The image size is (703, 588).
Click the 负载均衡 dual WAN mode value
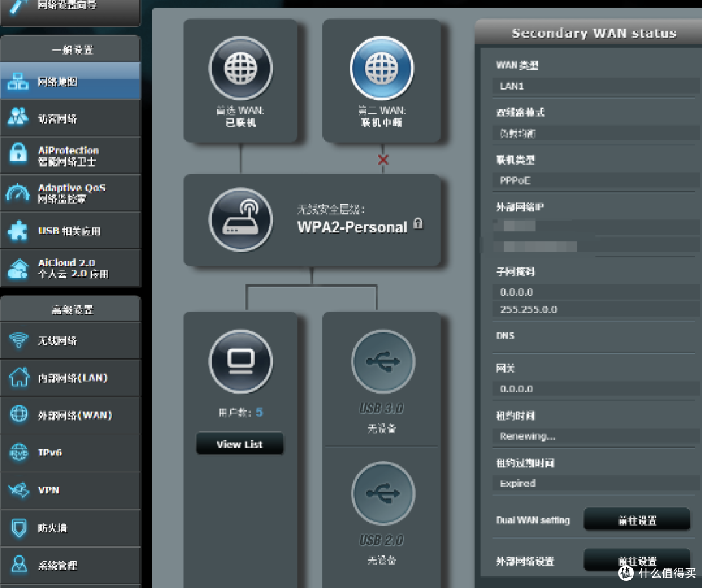click(x=517, y=133)
